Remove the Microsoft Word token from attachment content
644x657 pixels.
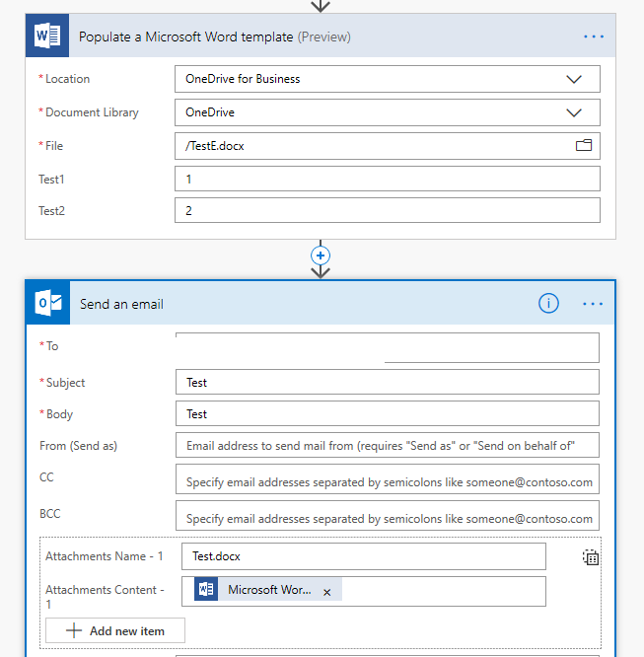(326, 592)
